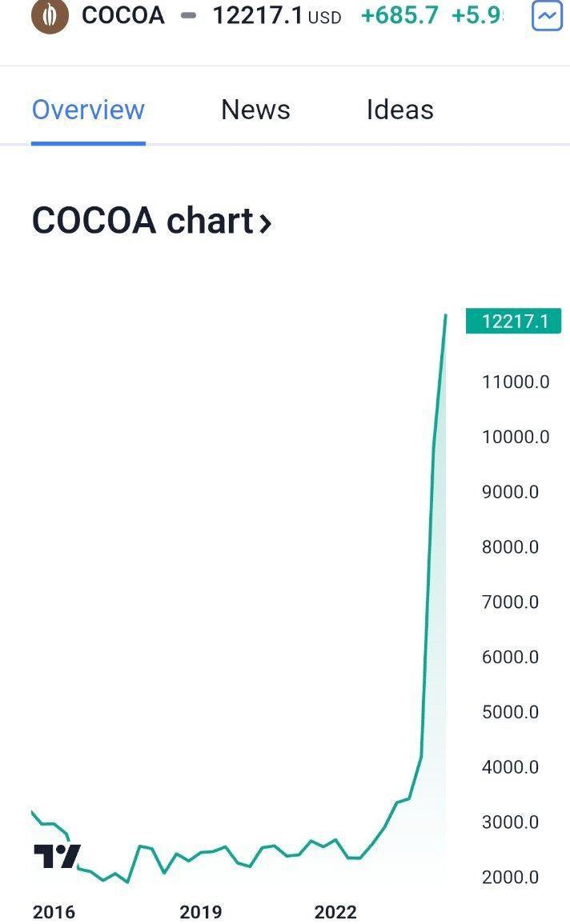Click the 5000.0 level on price axis
The width and height of the screenshot is (570, 924).
[510, 712]
